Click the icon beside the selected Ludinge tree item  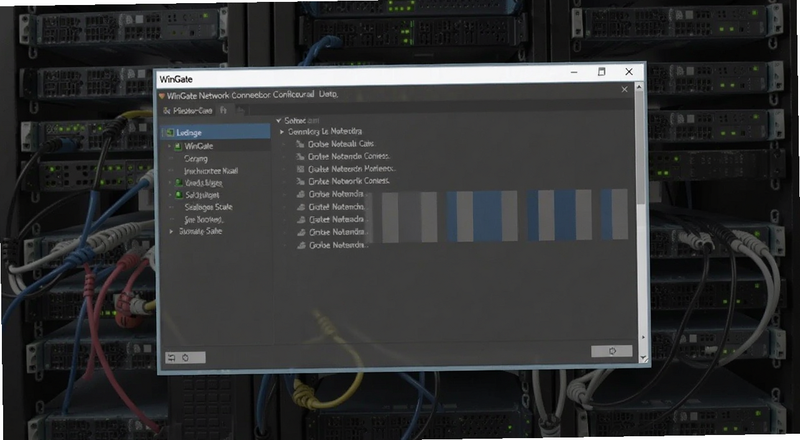point(170,133)
